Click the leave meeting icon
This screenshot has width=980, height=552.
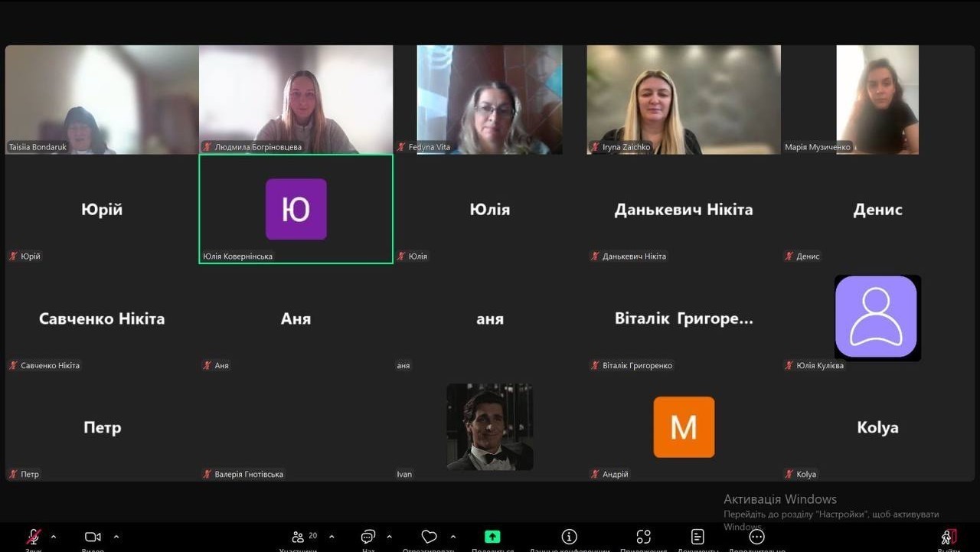(x=949, y=537)
